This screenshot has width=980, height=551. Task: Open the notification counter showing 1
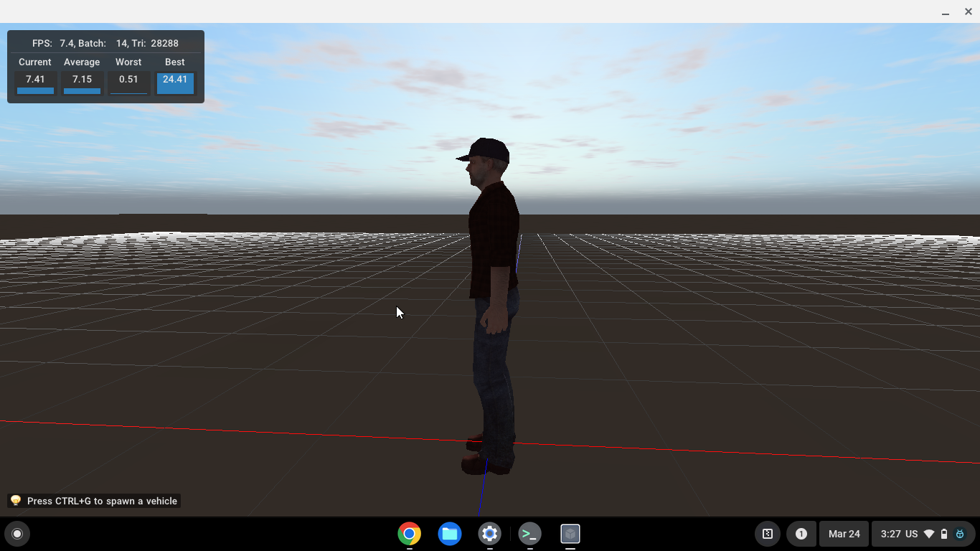point(801,534)
